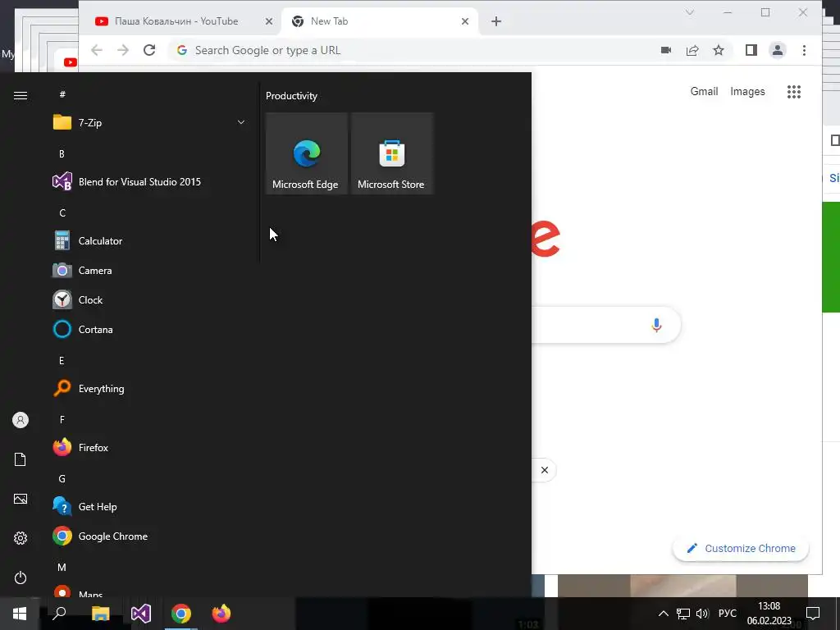840x630 pixels.
Task: Open the Microsoft Store tile
Action: click(x=392, y=153)
